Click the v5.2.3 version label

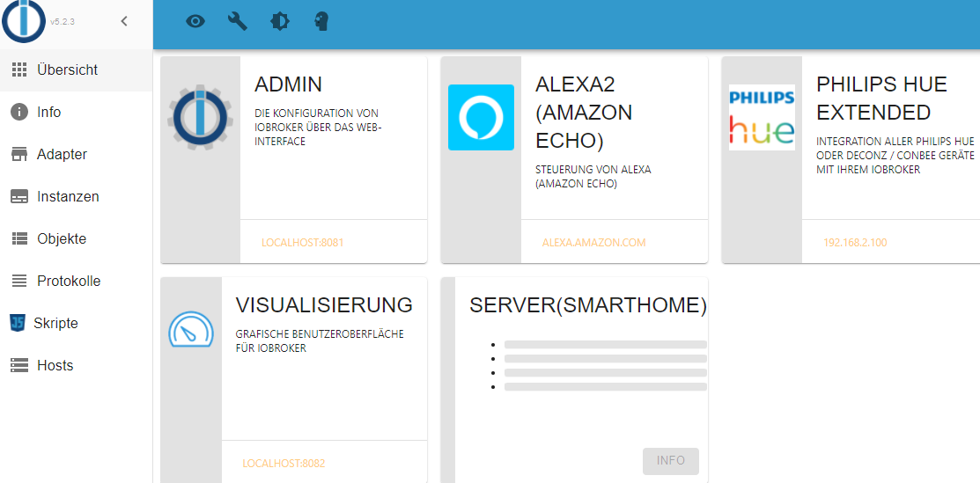(63, 22)
